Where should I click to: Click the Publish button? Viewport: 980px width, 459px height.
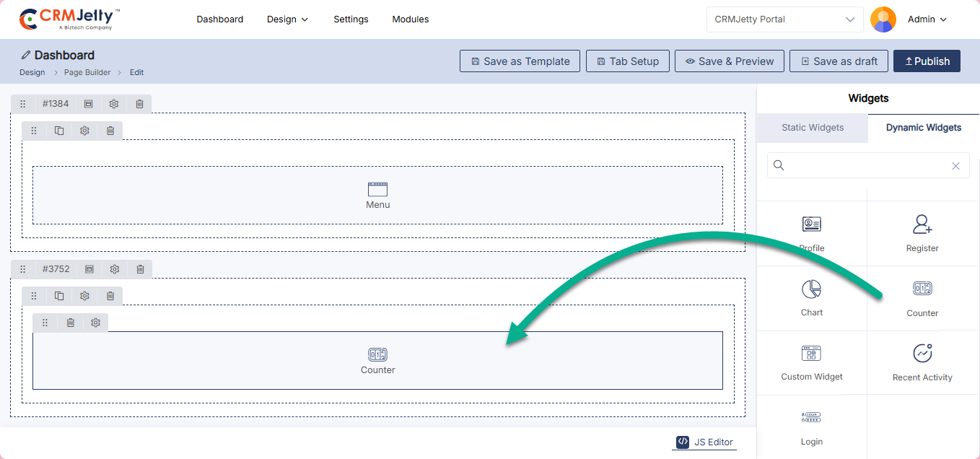[x=927, y=61]
